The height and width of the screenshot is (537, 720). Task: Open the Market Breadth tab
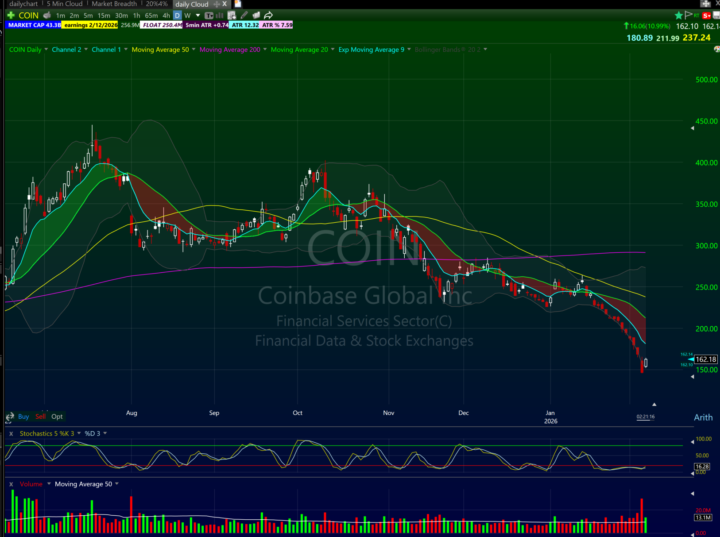[114, 4]
